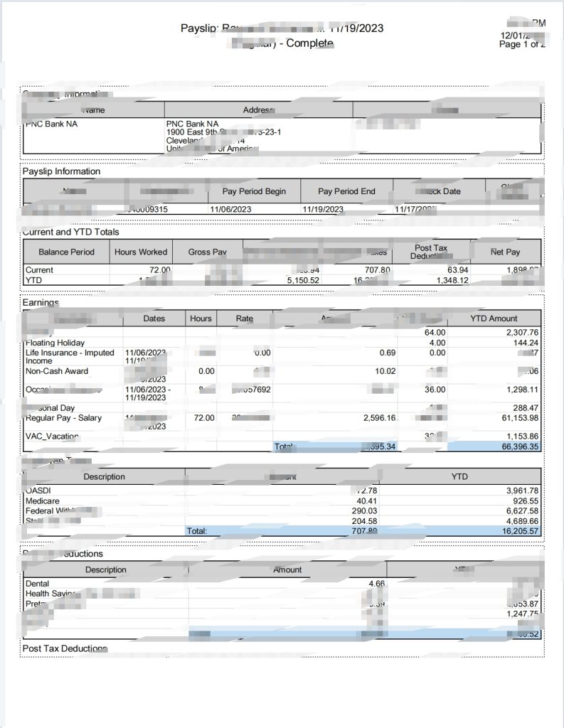Click the 'YTD' header in taxes table

click(x=459, y=477)
